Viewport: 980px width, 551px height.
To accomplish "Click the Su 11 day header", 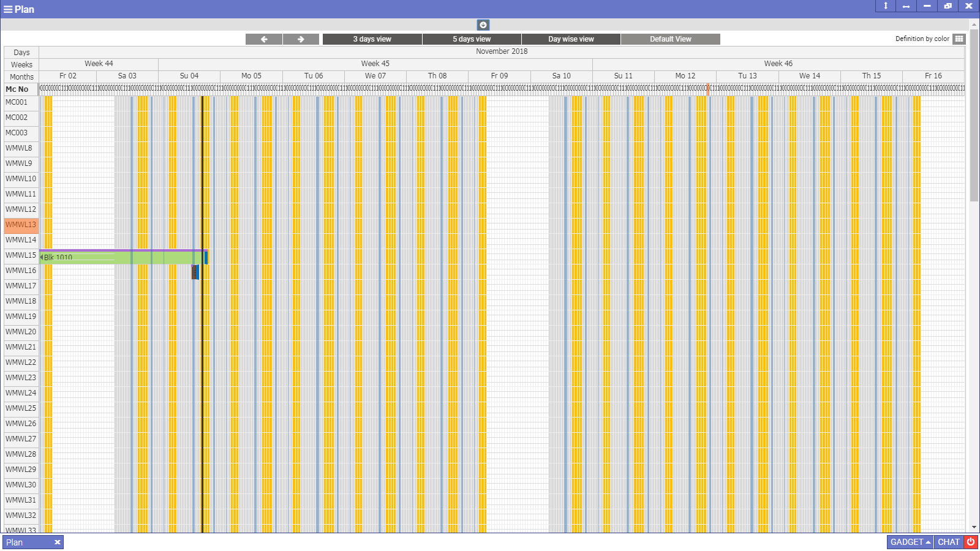I will [624, 76].
